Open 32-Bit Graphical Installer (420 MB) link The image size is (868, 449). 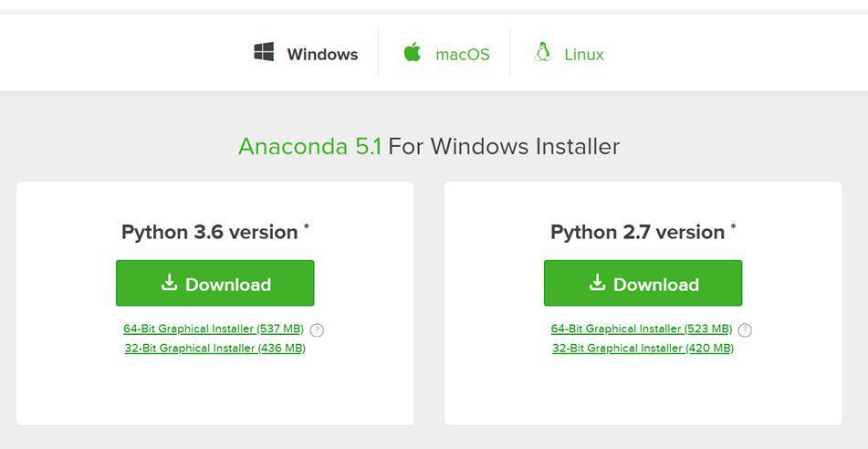(643, 349)
